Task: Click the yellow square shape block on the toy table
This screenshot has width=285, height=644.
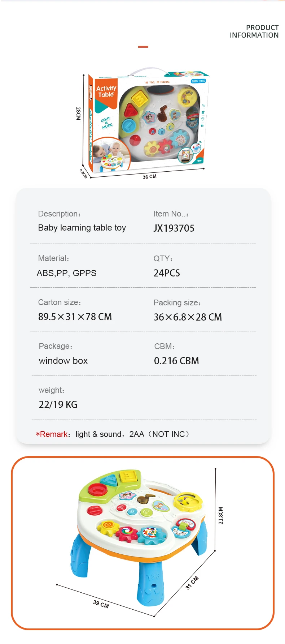Action: pos(130,476)
